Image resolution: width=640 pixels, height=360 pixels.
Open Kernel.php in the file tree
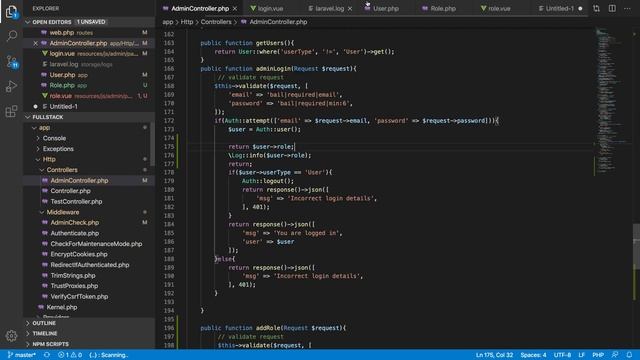coord(62,307)
